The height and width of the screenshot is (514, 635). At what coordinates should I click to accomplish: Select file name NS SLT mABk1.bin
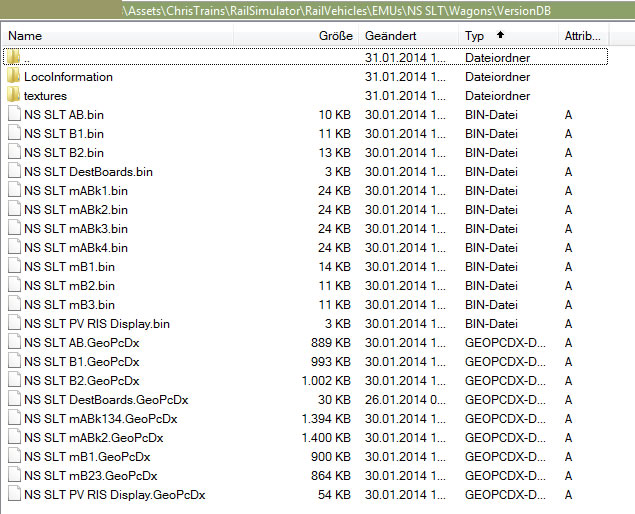tap(76, 191)
